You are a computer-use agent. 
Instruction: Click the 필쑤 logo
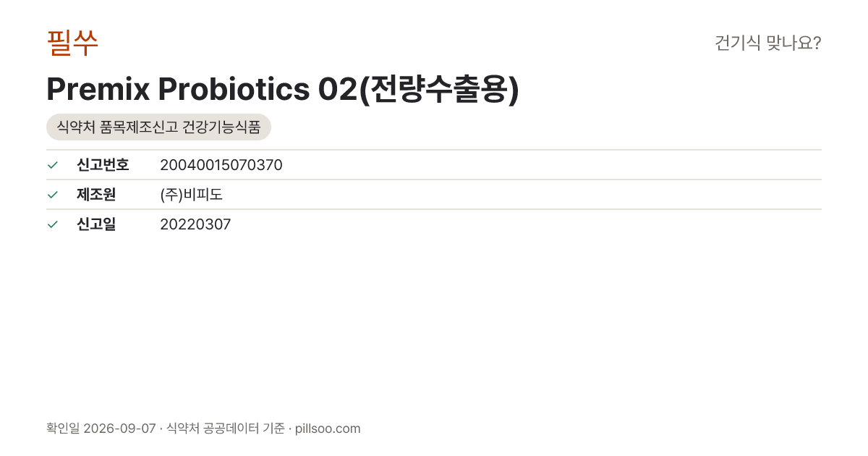point(72,43)
